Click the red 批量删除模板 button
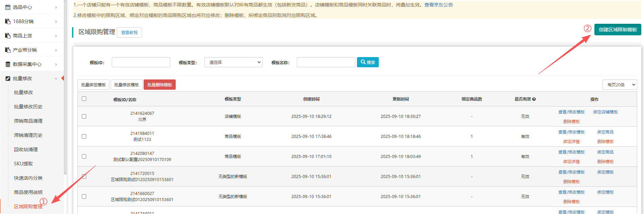644x214 pixels. [160, 85]
